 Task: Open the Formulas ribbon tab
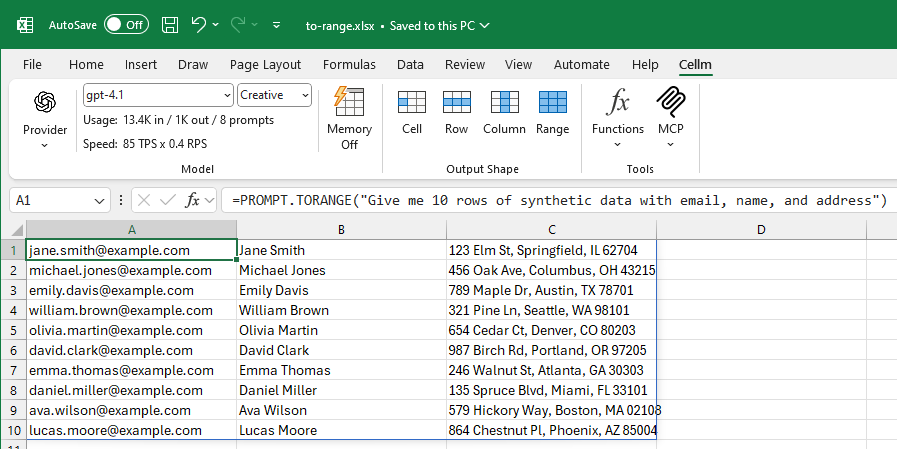(x=349, y=65)
